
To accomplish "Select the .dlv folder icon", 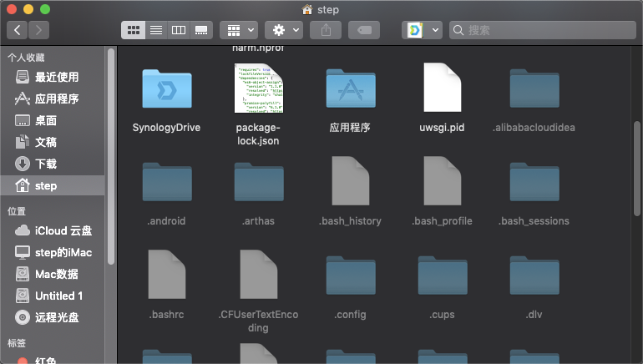I will [x=534, y=275].
